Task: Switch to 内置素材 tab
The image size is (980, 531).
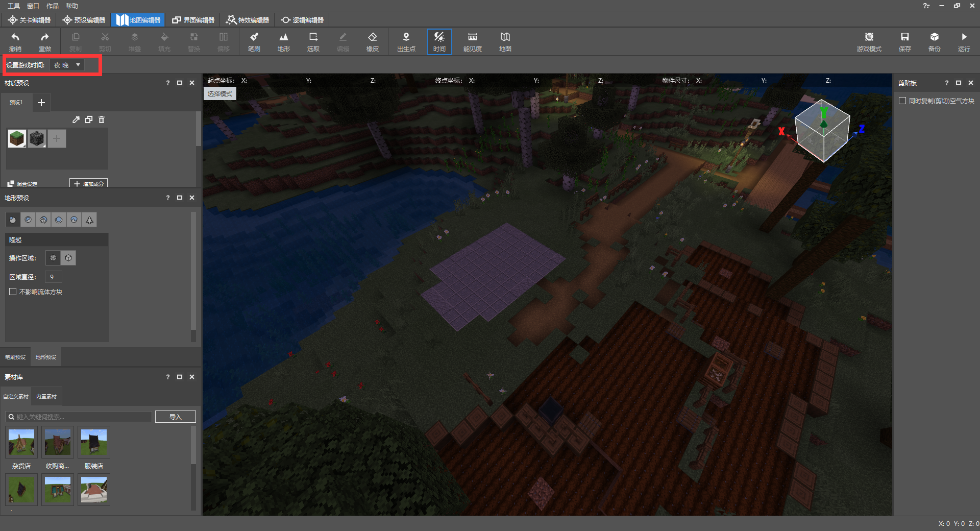Action: click(x=46, y=396)
